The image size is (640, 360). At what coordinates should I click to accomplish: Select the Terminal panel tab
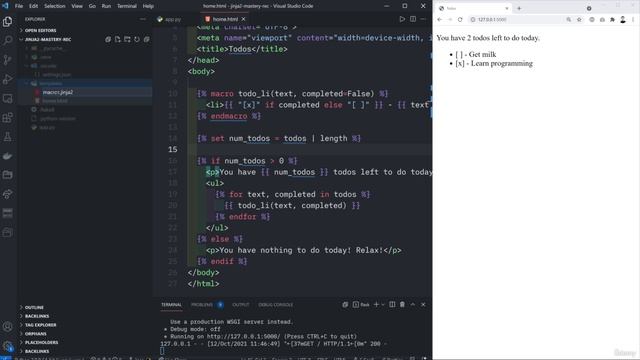coord(171,304)
